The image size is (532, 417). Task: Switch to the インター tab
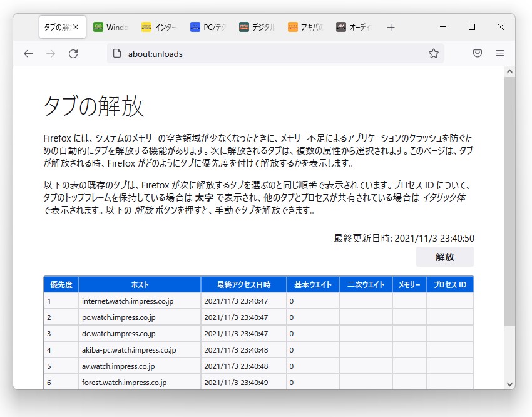point(159,27)
